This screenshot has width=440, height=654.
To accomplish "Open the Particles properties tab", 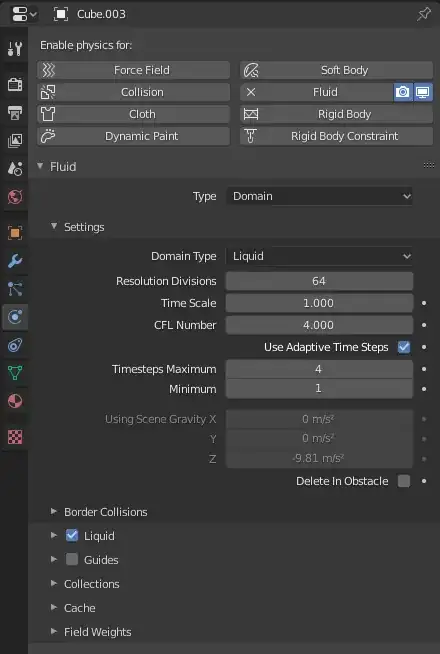I will (15, 289).
